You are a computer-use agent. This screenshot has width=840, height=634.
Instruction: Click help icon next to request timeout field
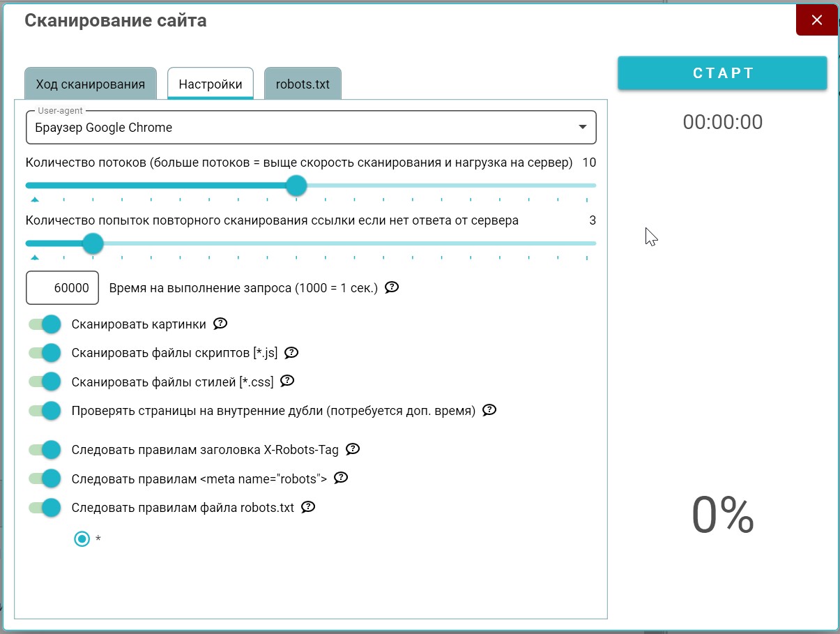[x=392, y=287]
